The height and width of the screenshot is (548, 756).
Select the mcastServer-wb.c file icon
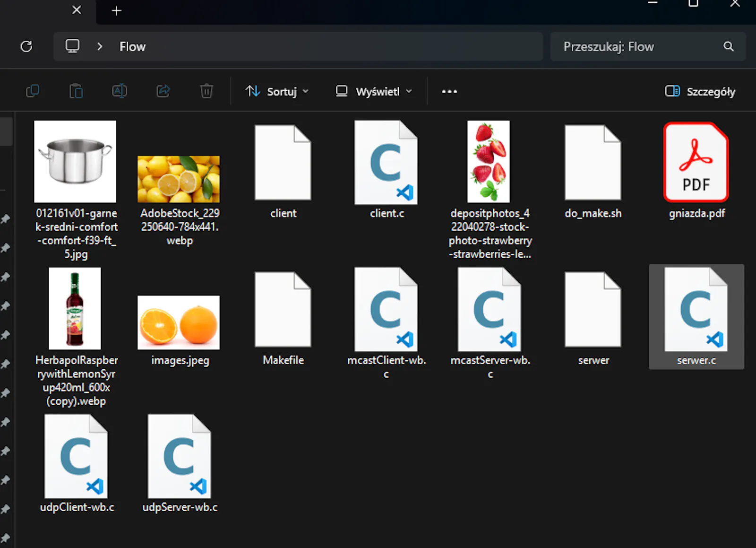coord(490,309)
